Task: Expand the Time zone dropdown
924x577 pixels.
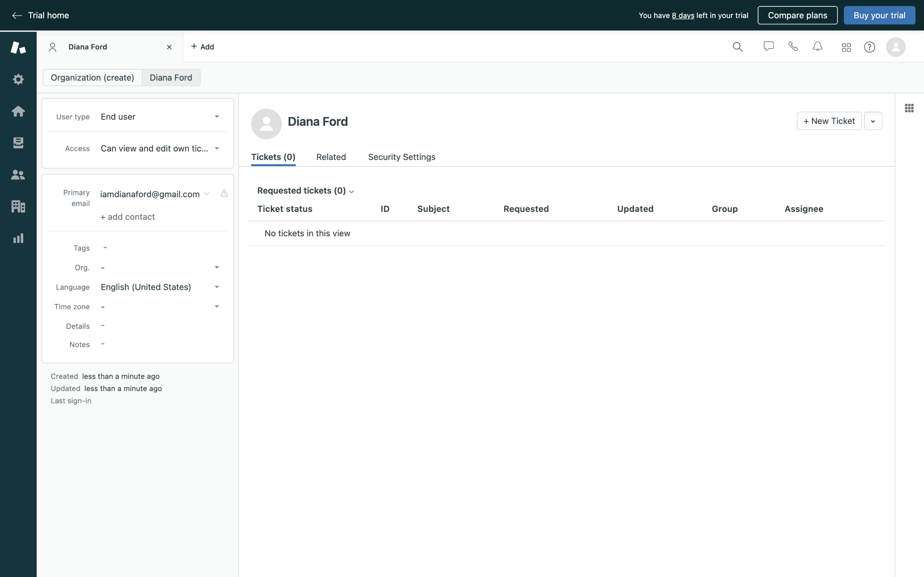Action: pos(217,307)
